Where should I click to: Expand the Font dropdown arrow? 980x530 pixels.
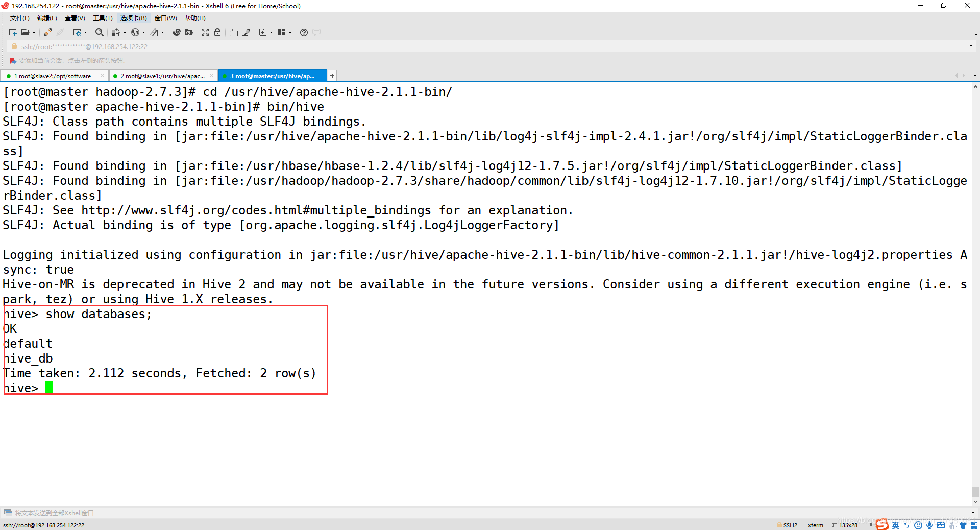coord(163,33)
